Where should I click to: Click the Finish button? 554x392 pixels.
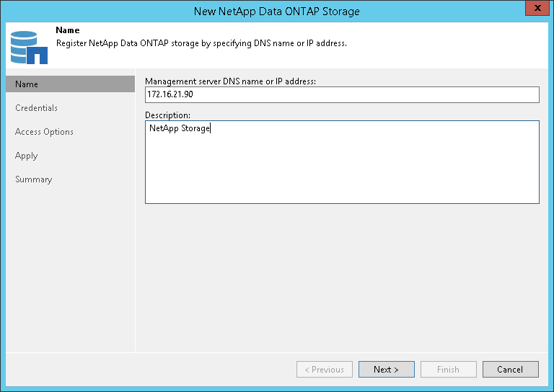(448, 370)
